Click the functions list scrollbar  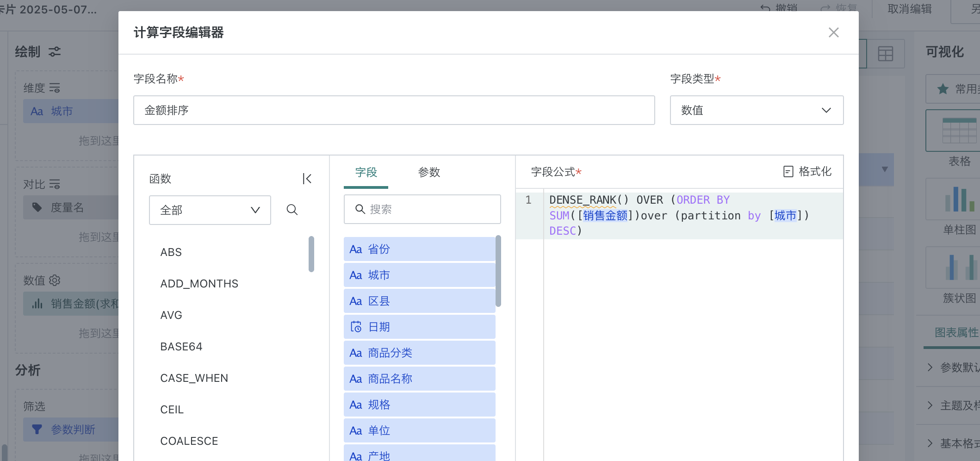pos(311,254)
